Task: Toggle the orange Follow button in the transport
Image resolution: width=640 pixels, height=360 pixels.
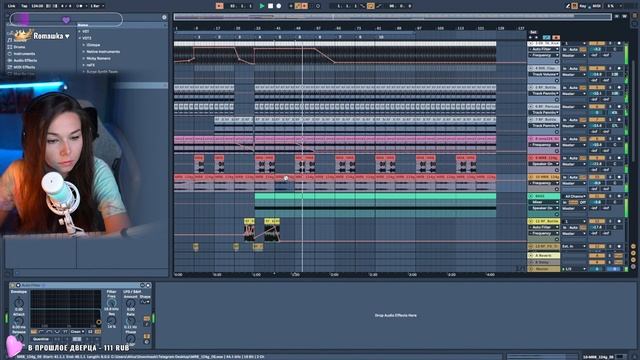Action: [x=219, y=6]
